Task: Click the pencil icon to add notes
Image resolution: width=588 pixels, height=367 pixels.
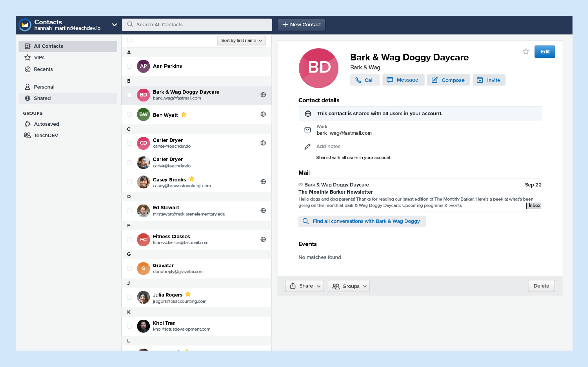Action: (x=307, y=147)
